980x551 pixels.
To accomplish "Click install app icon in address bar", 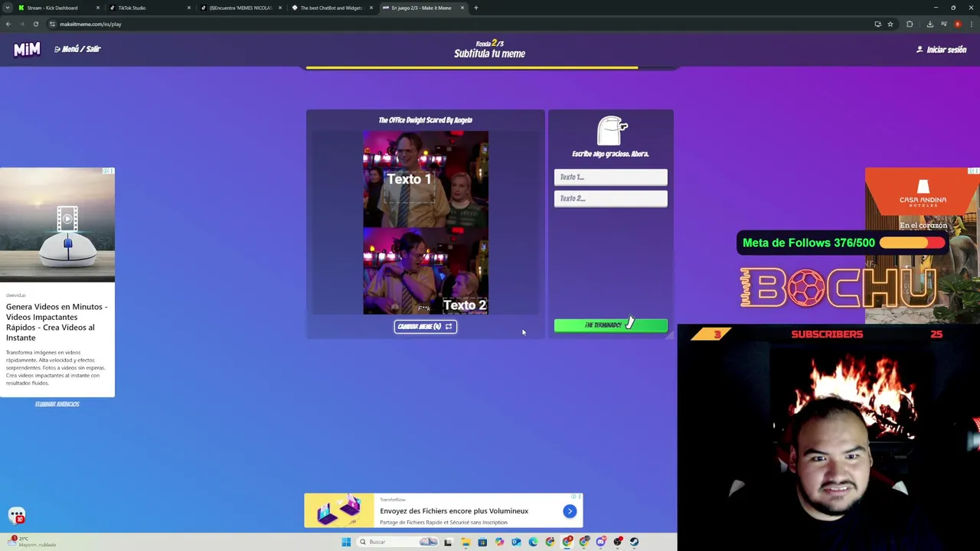I will click(877, 24).
